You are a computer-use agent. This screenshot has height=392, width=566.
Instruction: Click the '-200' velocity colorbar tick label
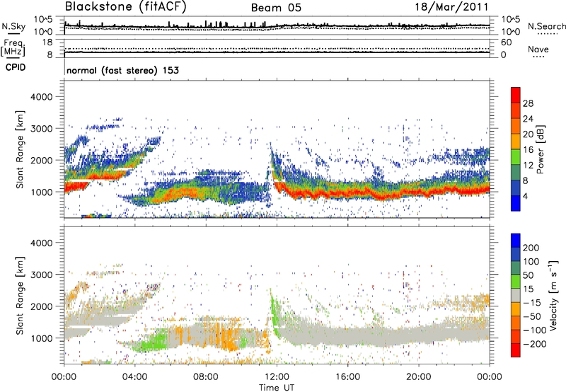pyautogui.click(x=535, y=344)
